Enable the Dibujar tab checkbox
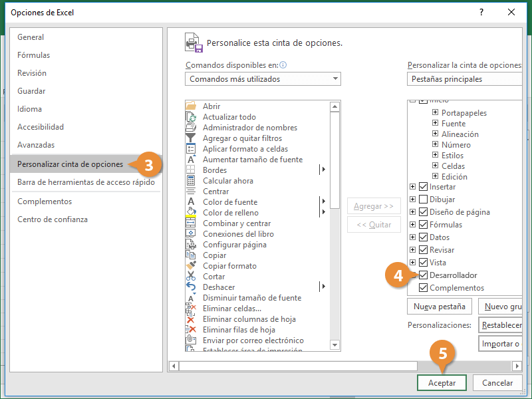 click(423, 199)
